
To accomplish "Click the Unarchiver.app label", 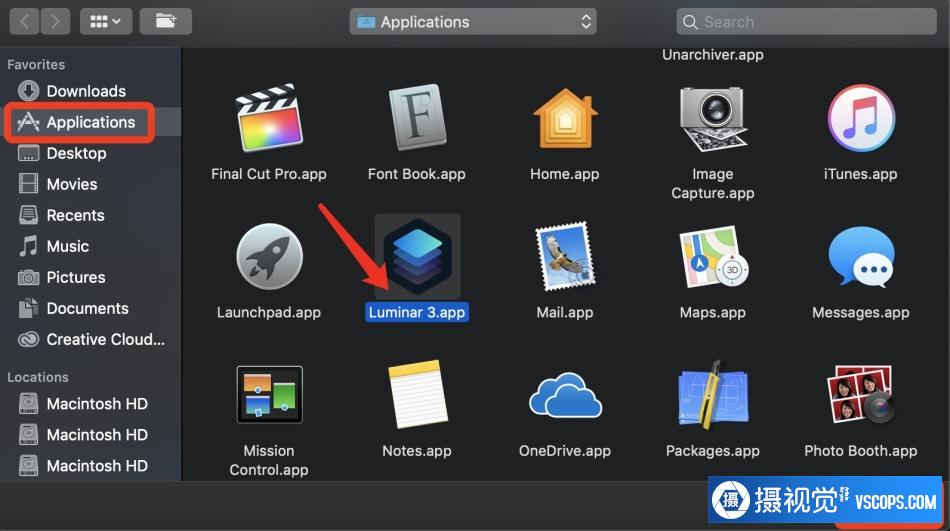I will pos(713,55).
